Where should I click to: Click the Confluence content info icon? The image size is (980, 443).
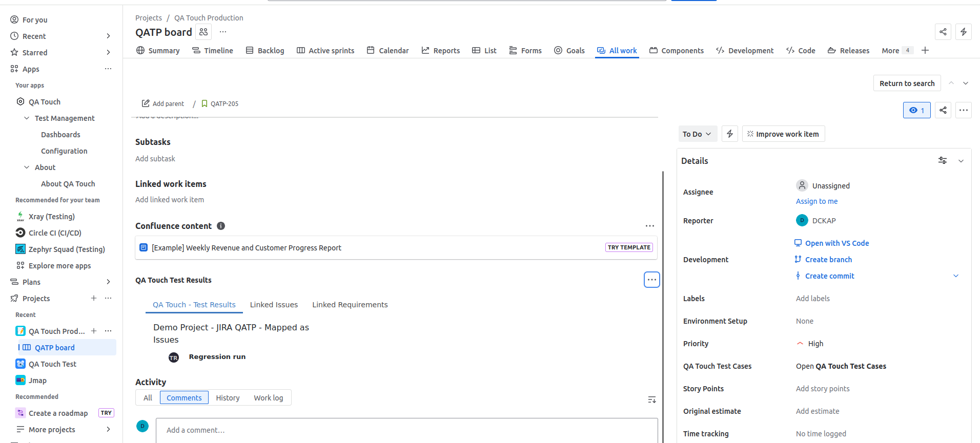[x=221, y=226]
